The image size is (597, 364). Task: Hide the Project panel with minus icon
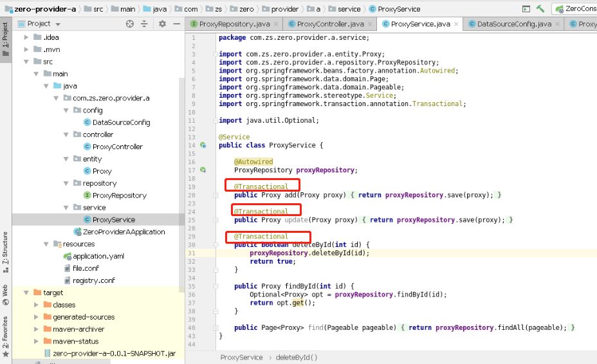pos(177,24)
